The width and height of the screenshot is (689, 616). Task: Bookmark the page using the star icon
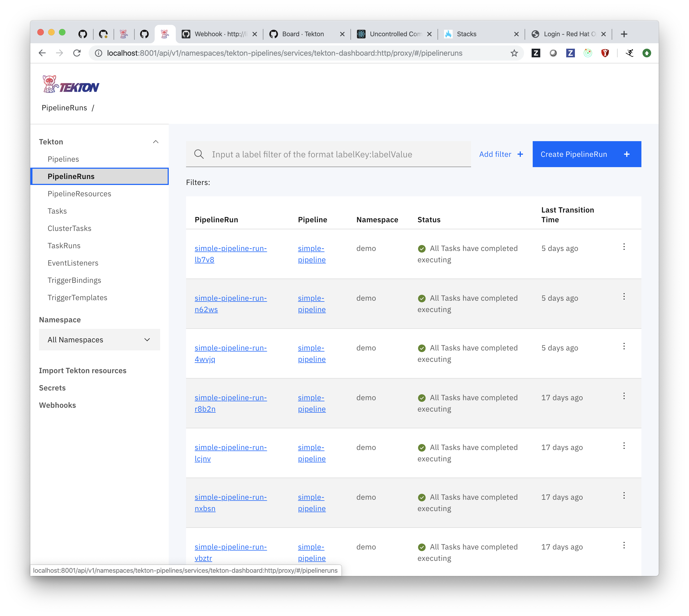tap(514, 53)
